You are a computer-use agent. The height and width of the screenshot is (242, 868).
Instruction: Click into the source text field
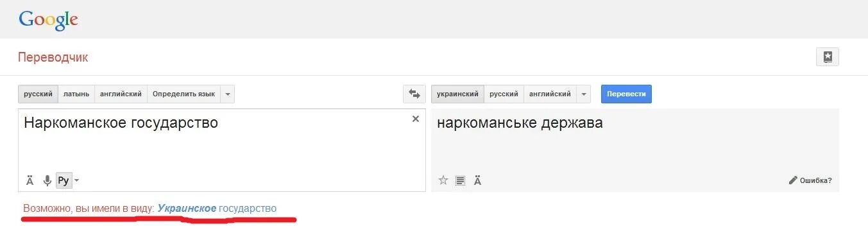tap(222, 150)
